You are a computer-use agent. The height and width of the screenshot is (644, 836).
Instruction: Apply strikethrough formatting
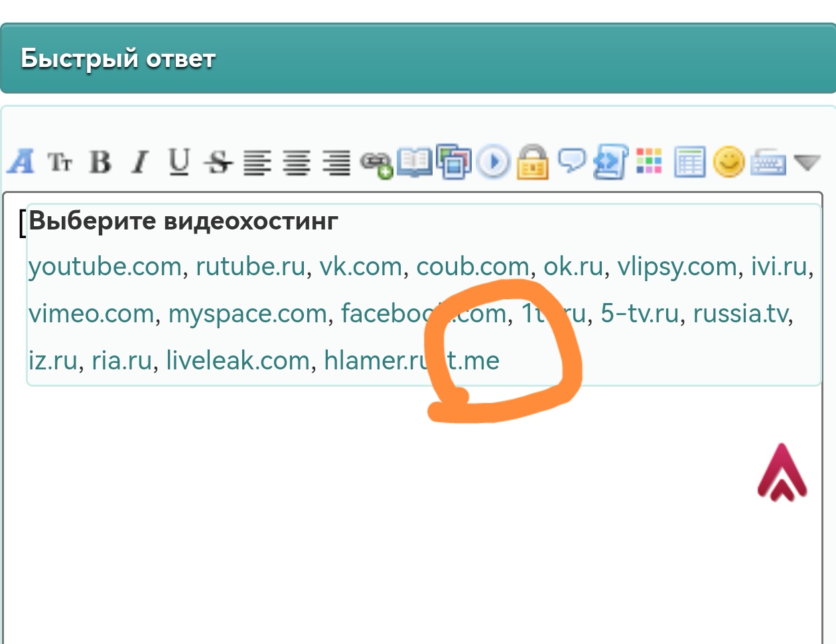point(218,162)
